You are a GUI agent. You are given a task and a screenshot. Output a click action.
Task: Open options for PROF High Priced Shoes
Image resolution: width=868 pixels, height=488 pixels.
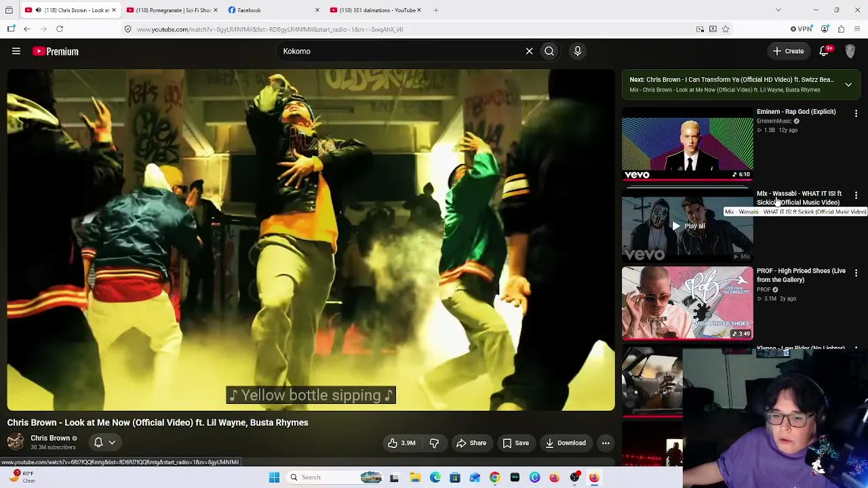[x=856, y=272]
